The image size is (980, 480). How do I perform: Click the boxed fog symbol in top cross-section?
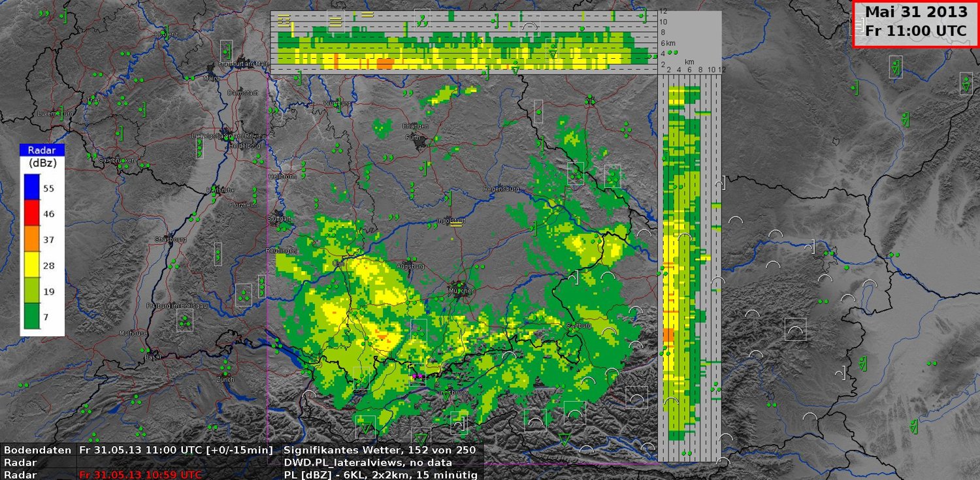(x=336, y=22)
